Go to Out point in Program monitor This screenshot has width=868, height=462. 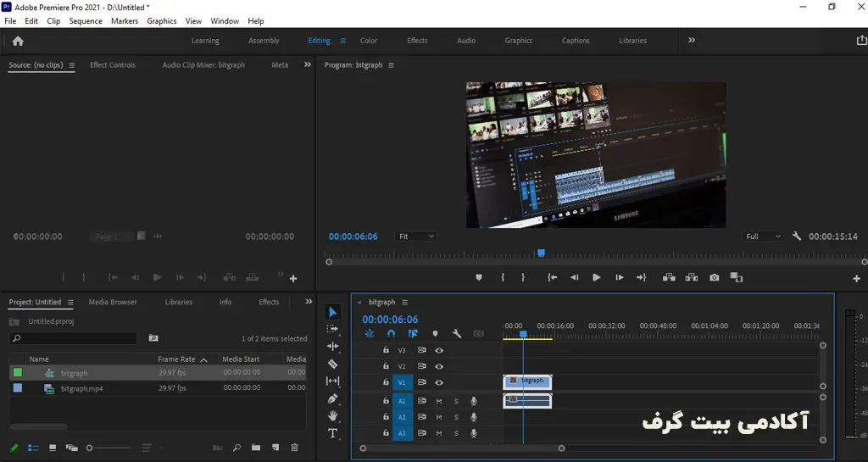(641, 277)
